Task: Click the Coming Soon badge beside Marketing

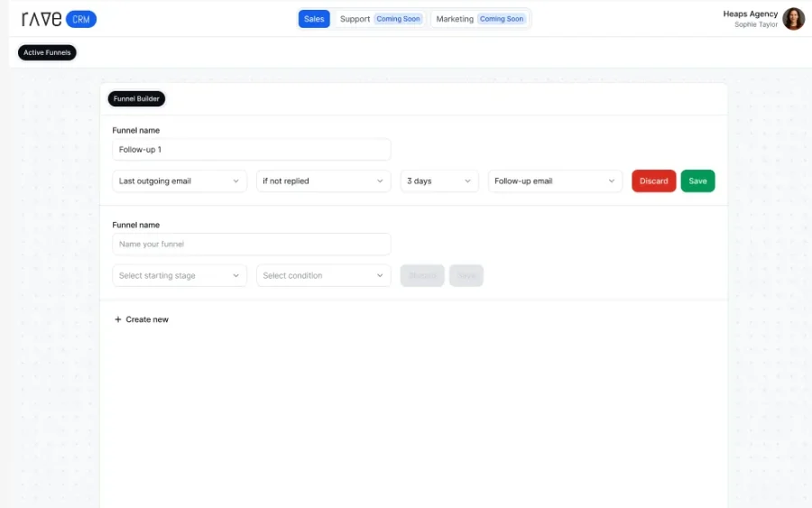Action: (502, 19)
